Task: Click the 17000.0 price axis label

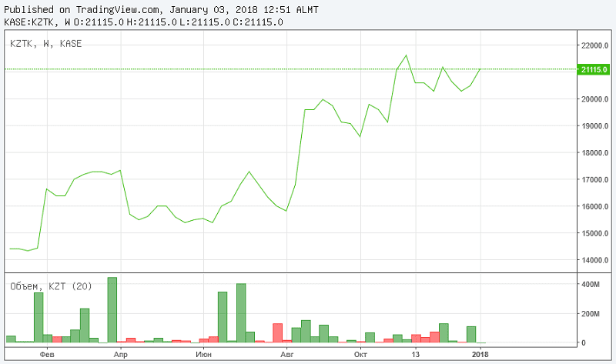Action: click(594, 179)
